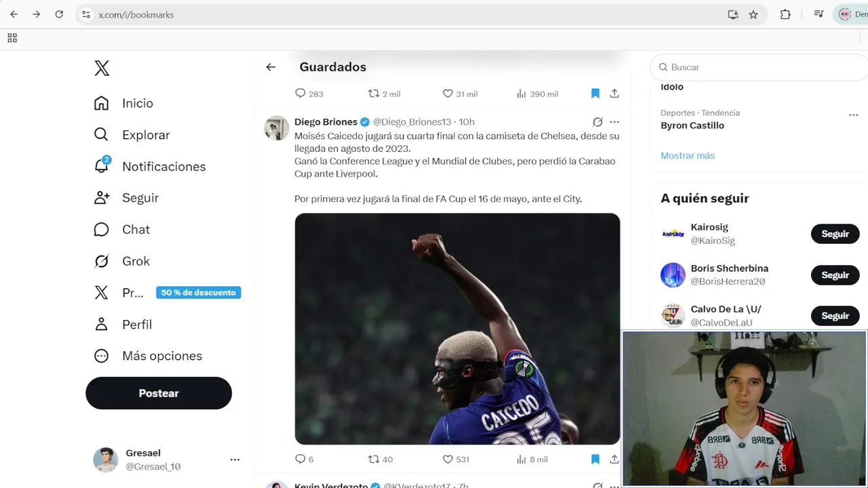868x488 pixels.
Task: Click the 10h timestamp on Diego Briones post
Action: point(467,122)
